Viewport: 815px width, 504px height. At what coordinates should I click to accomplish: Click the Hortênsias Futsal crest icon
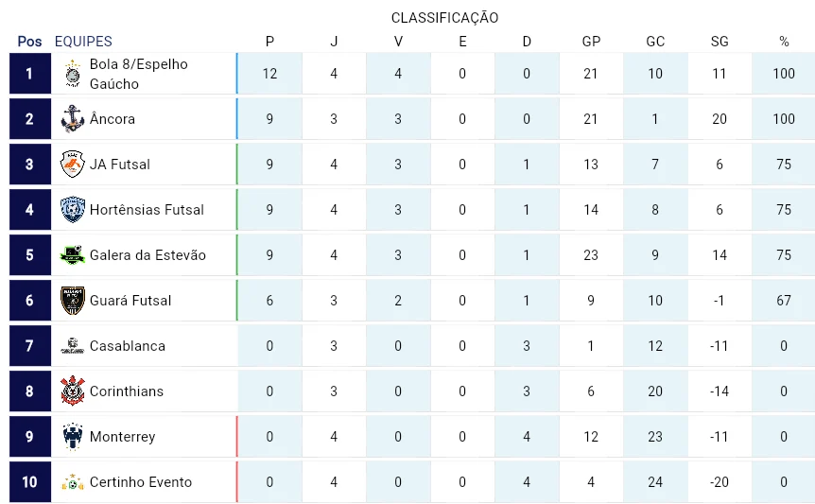click(x=73, y=209)
